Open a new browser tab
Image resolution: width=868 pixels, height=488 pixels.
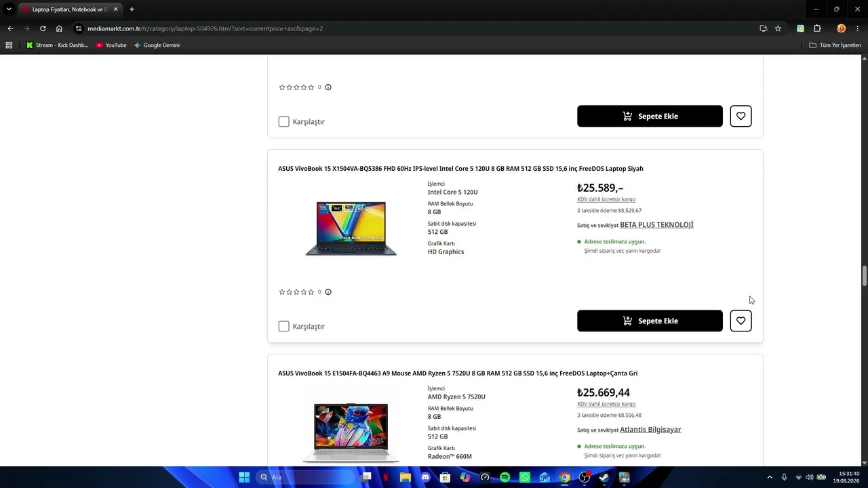coord(132,9)
